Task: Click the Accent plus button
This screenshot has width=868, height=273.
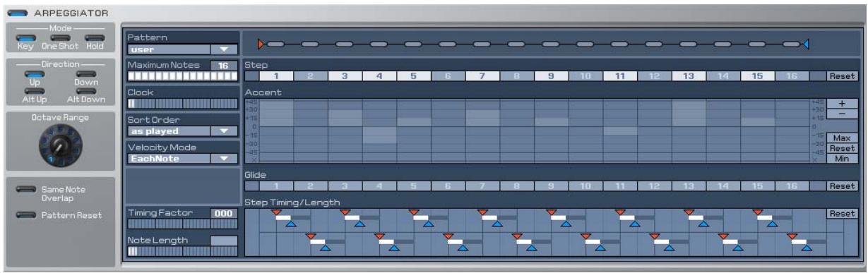Action: [x=842, y=103]
